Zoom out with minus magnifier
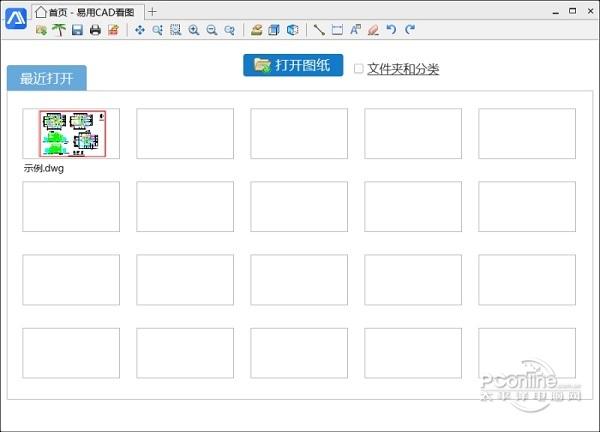The width and height of the screenshot is (600, 432). pos(212,30)
